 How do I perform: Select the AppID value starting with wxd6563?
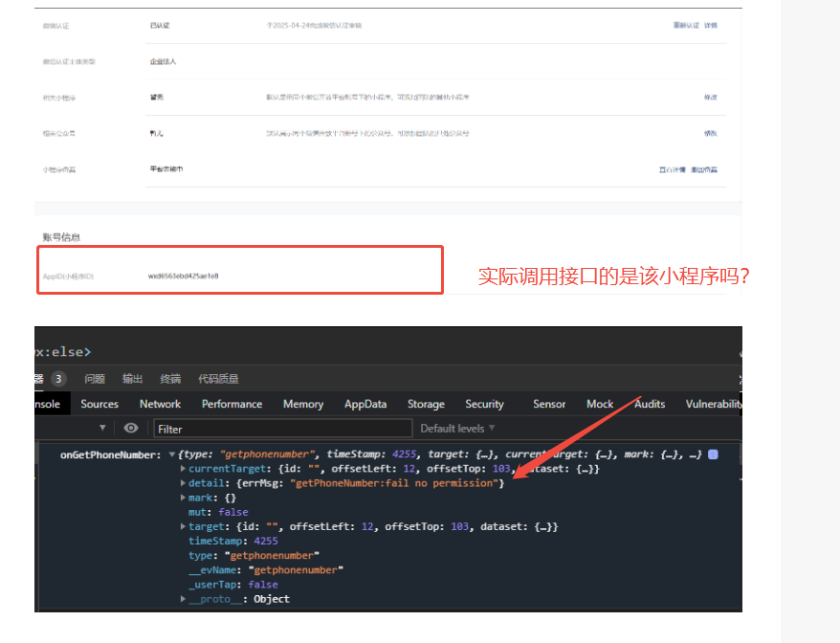(184, 276)
